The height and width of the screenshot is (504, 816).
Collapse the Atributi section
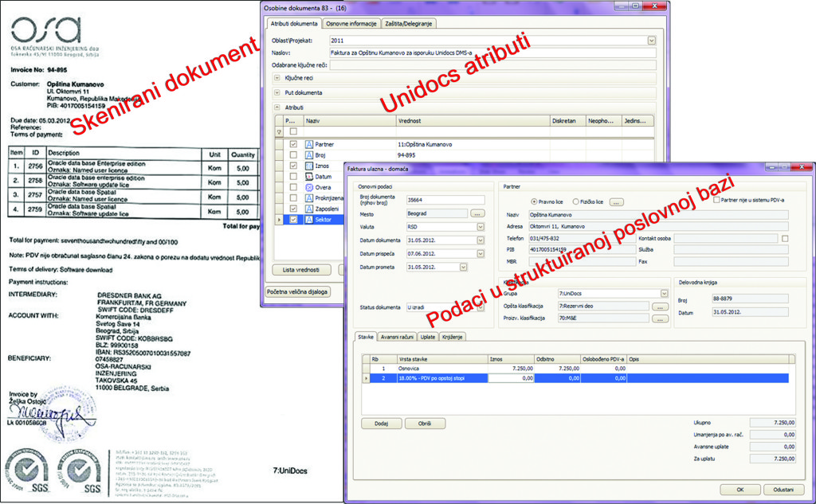277,107
